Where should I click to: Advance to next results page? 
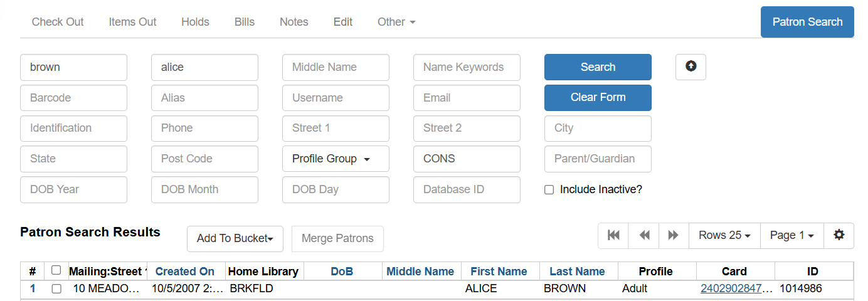point(673,235)
